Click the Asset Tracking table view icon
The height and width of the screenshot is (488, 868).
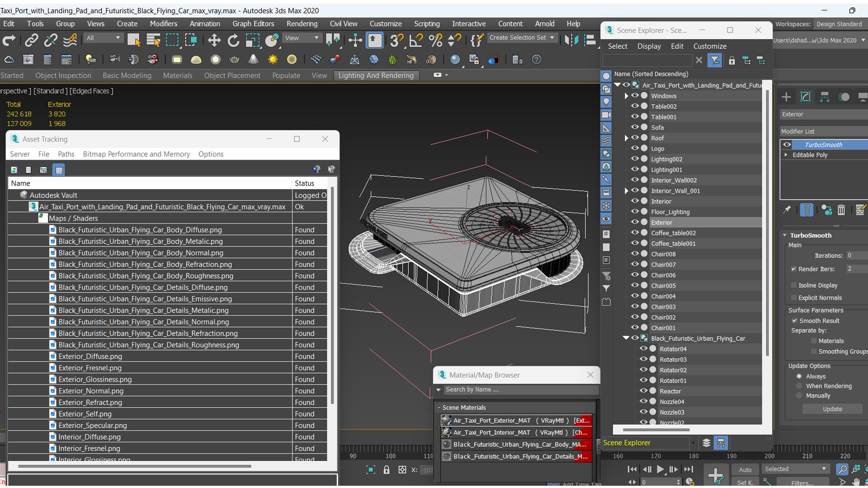[59, 170]
